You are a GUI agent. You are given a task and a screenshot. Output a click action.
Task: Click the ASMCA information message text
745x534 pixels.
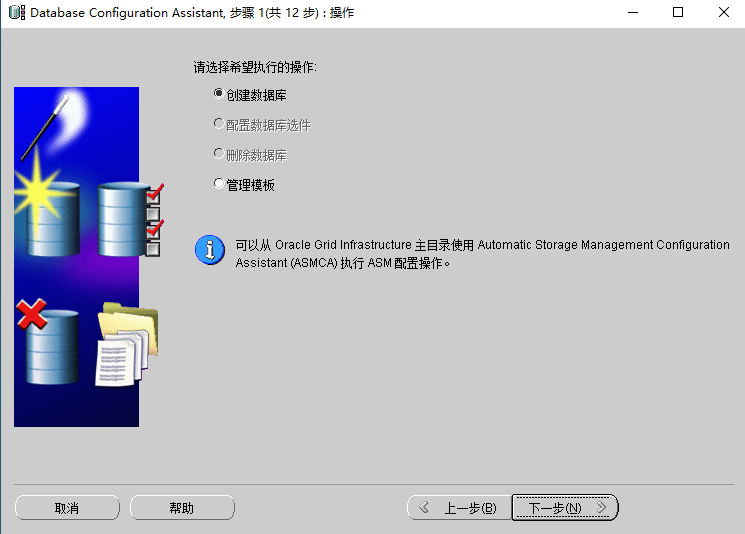(482, 254)
